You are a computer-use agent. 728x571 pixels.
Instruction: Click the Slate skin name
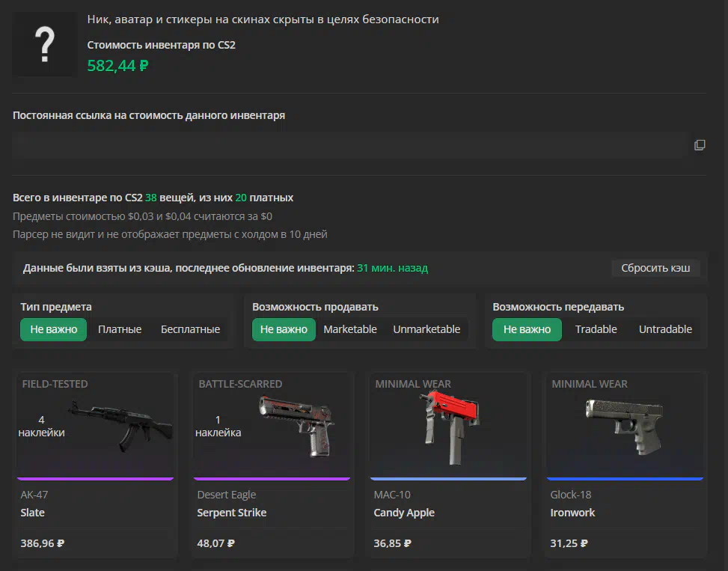[x=32, y=513]
